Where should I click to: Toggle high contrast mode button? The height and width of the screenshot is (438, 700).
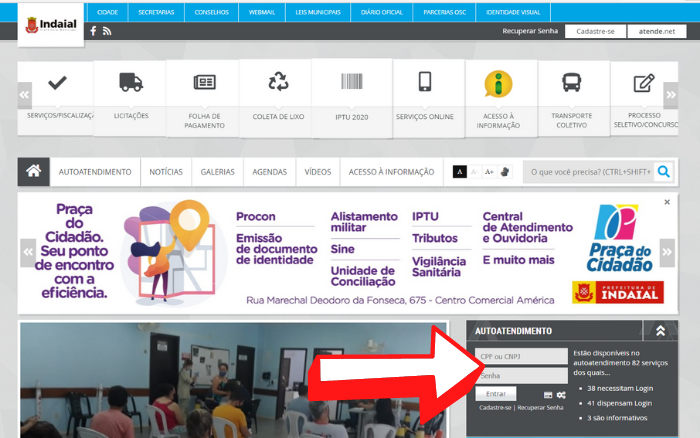[x=460, y=172]
